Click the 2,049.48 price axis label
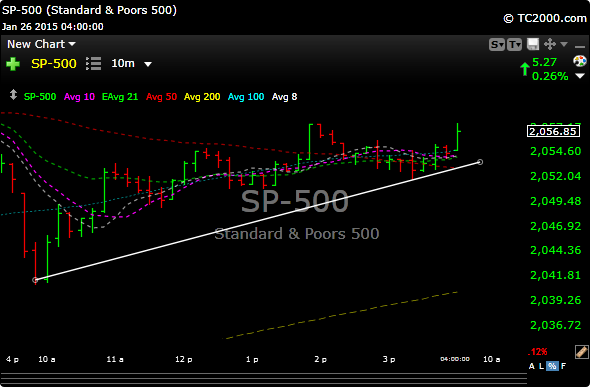The height and width of the screenshot is (387, 590). 556,201
